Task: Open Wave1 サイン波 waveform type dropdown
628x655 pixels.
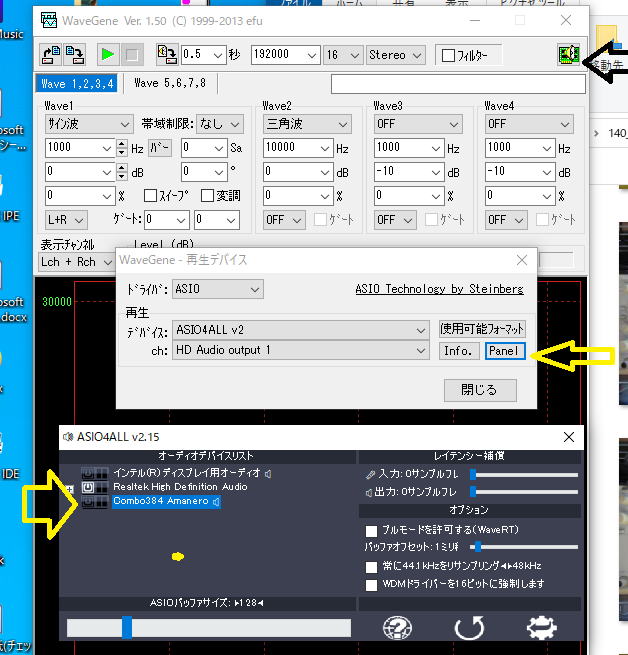Action: click(89, 124)
